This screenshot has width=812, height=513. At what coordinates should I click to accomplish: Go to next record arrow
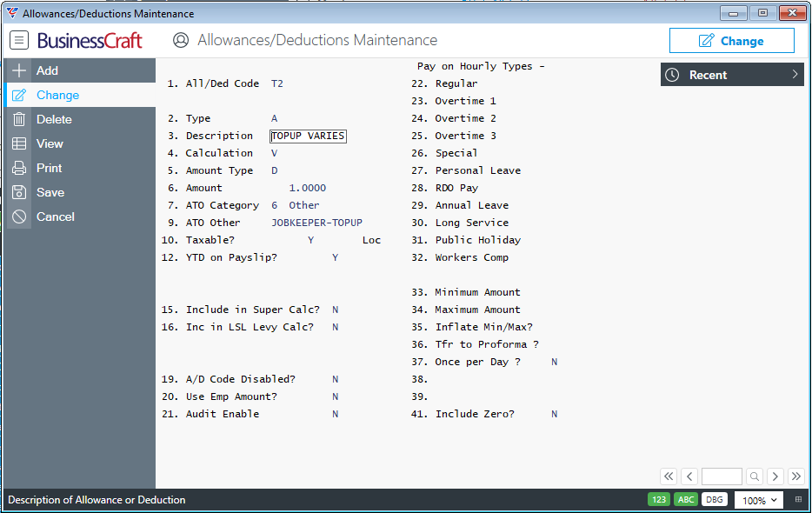[775, 476]
